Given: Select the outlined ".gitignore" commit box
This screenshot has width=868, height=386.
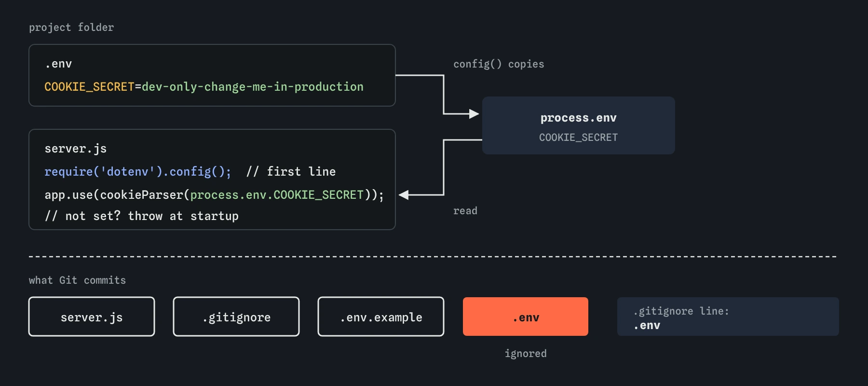Looking at the screenshot, I should (236, 317).
